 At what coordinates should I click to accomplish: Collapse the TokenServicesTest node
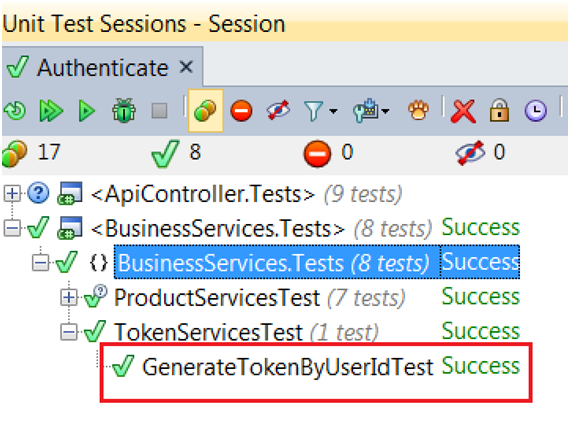click(69, 332)
